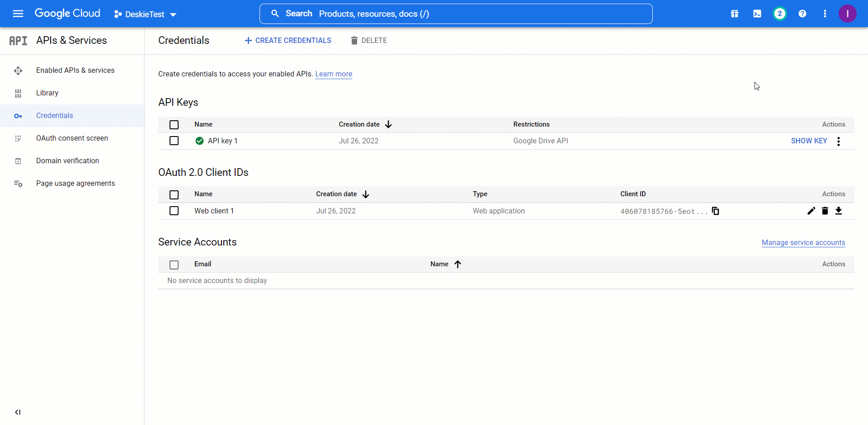Open API key 1 name

222,141
